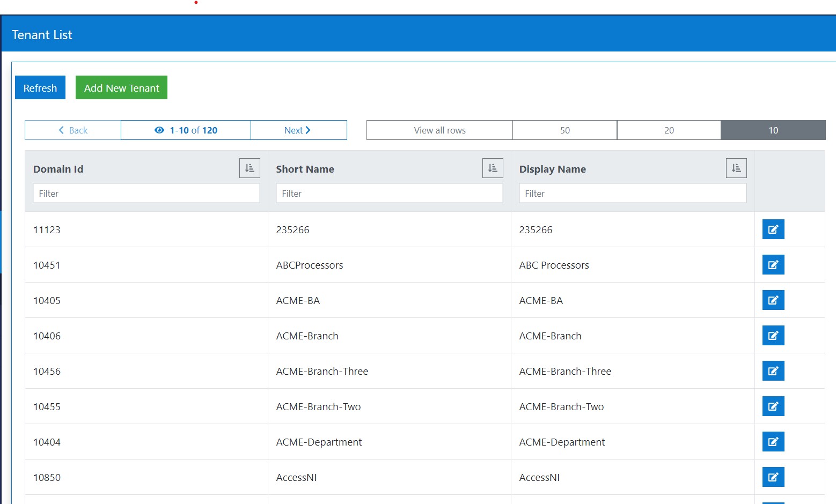
Task: Open editor for ABCProcessors tenant
Action: tap(773, 264)
